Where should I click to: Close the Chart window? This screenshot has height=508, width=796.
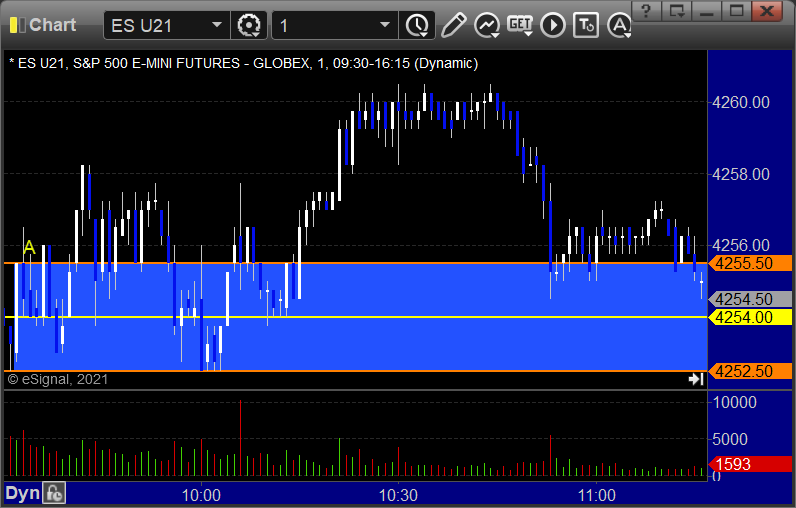767,11
